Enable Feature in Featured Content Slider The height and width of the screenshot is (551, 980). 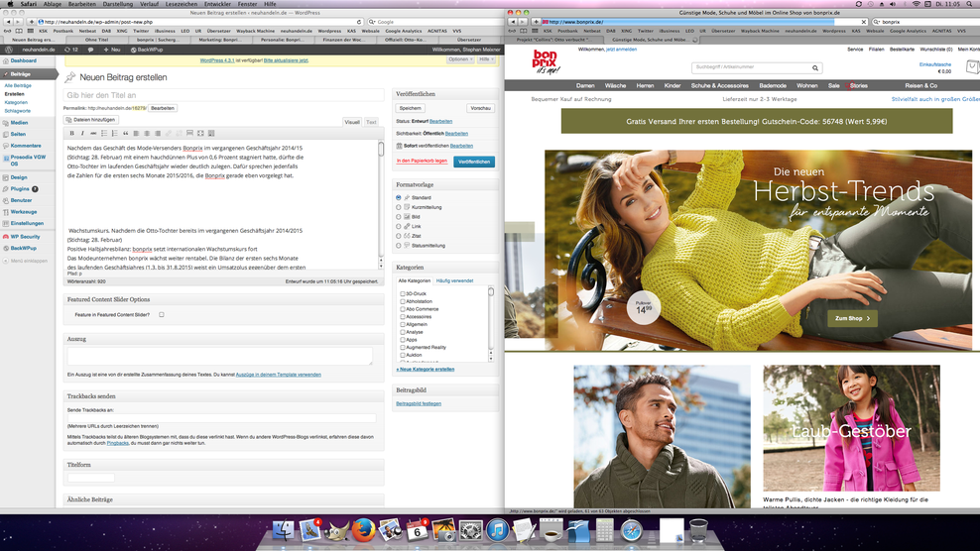(x=162, y=315)
